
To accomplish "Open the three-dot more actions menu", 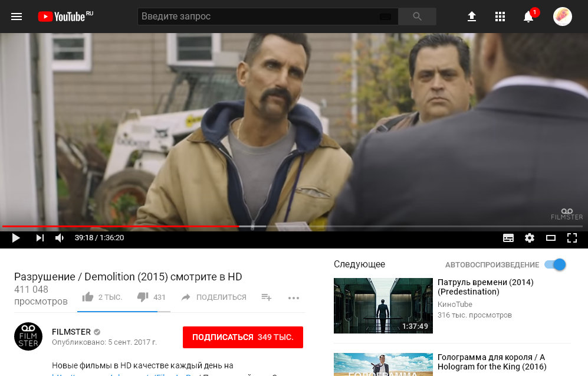I will [294, 298].
